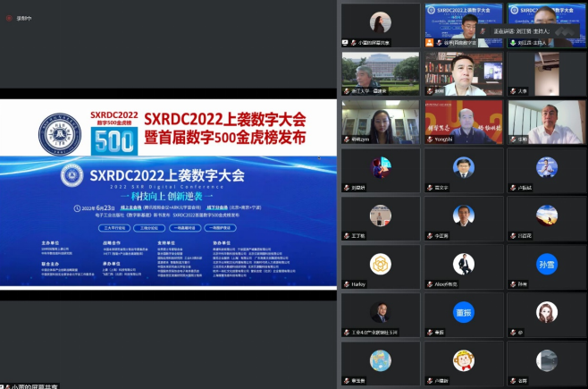Viewport: 588px width, 389px height.
Task: Select the blue 孙雪 text avatar
Action: coord(547,264)
